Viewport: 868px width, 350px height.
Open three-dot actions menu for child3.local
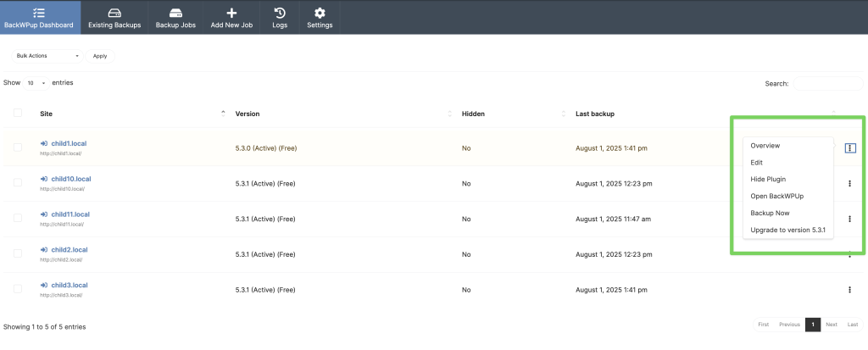(x=849, y=290)
